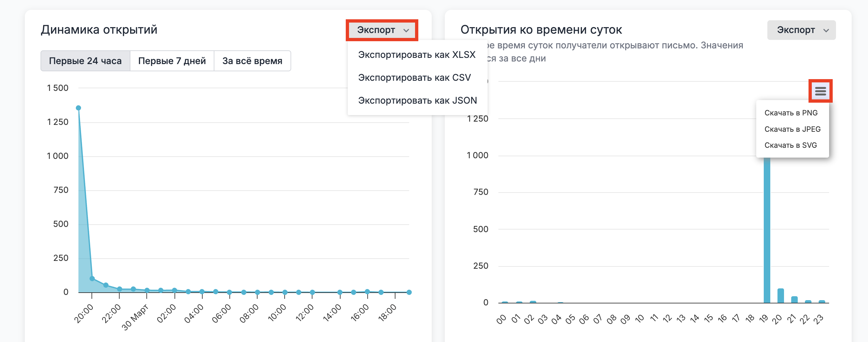This screenshot has width=868, height=342.
Task: Pick Скачать в SVG option
Action: pos(790,145)
